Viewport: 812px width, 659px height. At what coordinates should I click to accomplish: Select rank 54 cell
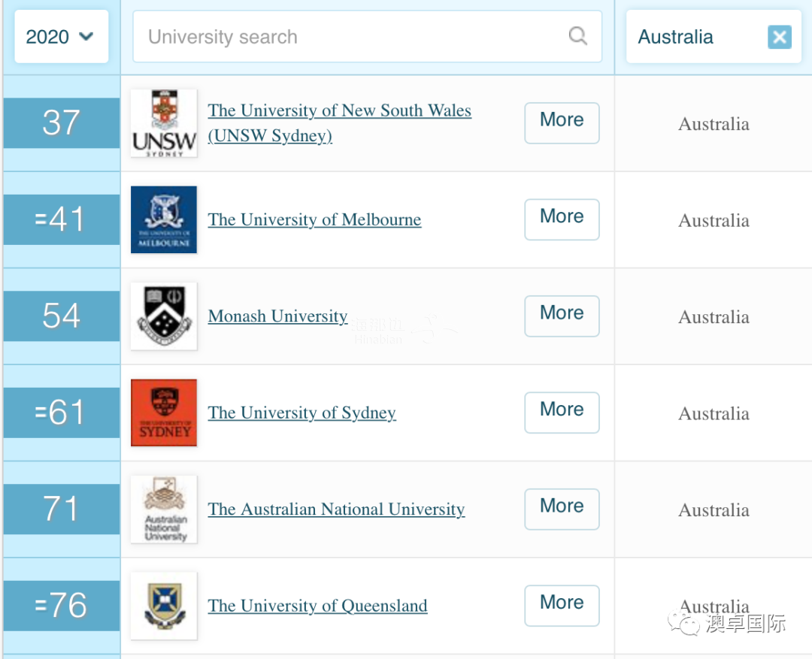(x=62, y=316)
